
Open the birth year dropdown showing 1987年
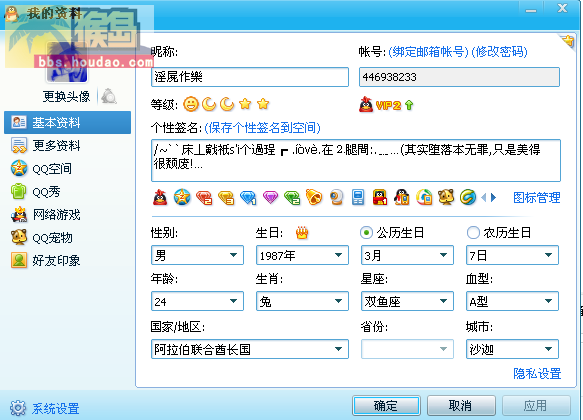pos(302,255)
